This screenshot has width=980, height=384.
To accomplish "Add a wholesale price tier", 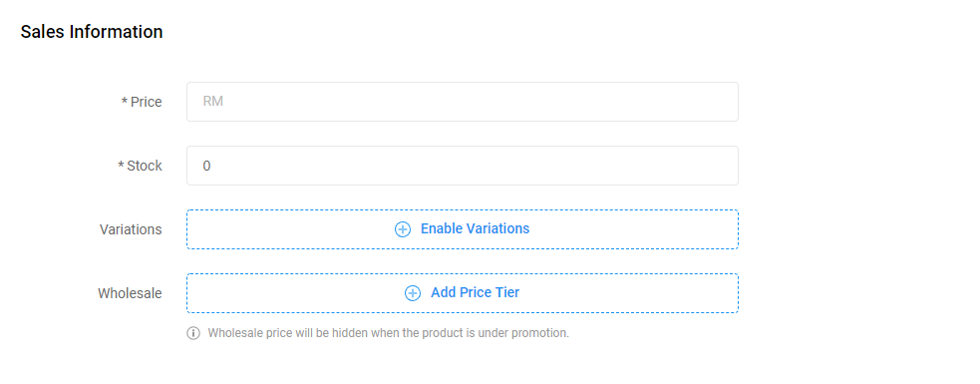I will tap(463, 293).
